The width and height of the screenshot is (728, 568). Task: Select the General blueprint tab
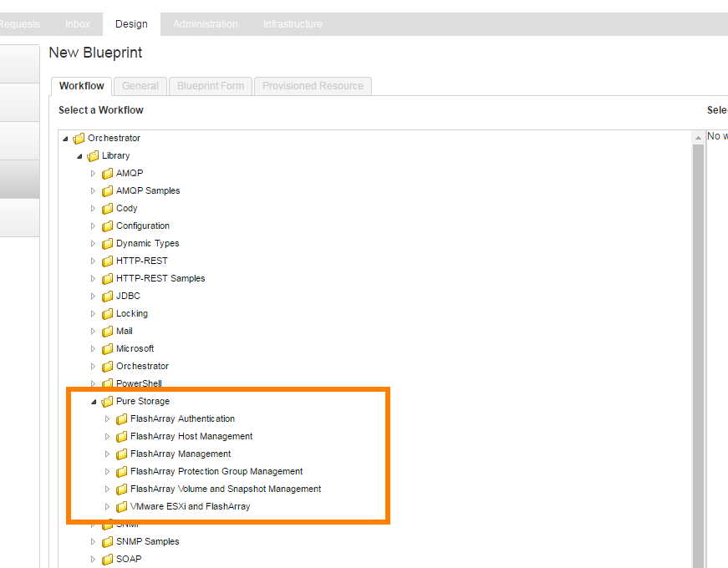pos(140,86)
